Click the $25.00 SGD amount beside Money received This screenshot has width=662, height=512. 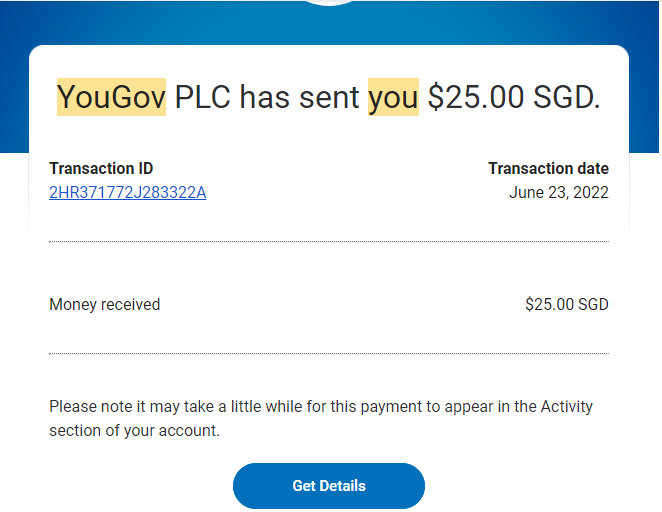(x=566, y=304)
